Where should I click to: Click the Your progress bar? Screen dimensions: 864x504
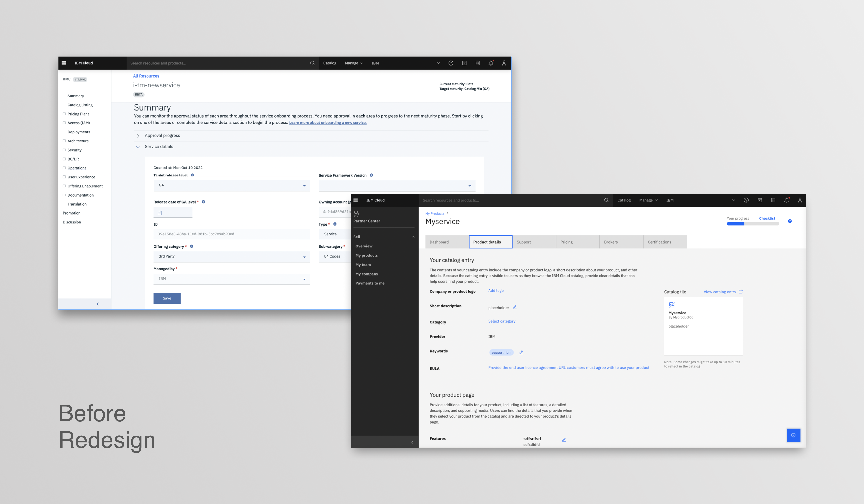(753, 224)
